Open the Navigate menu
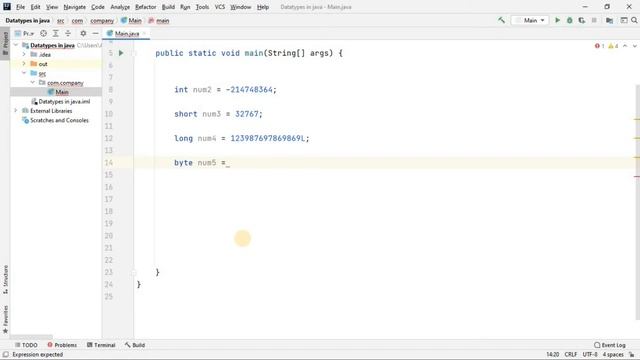The image size is (640, 360). coord(75,7)
